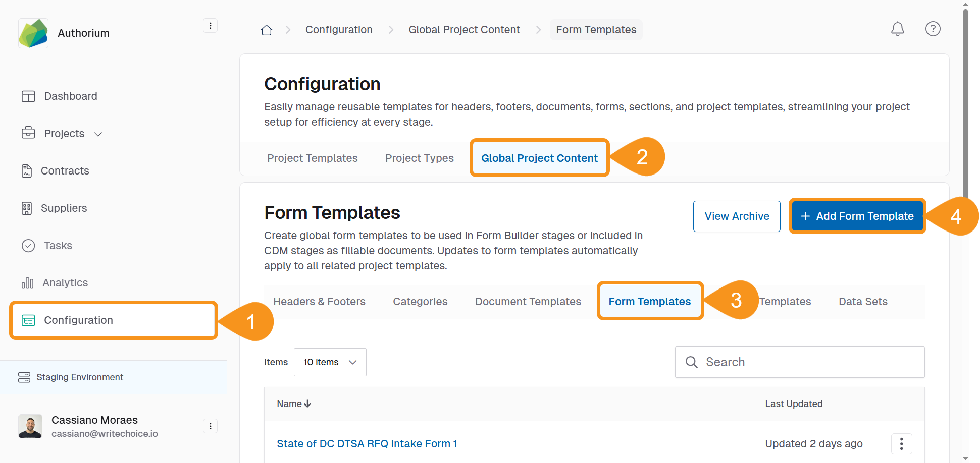The image size is (980, 463).
Task: Click the Tasks checkmark icon
Action: coord(28,246)
